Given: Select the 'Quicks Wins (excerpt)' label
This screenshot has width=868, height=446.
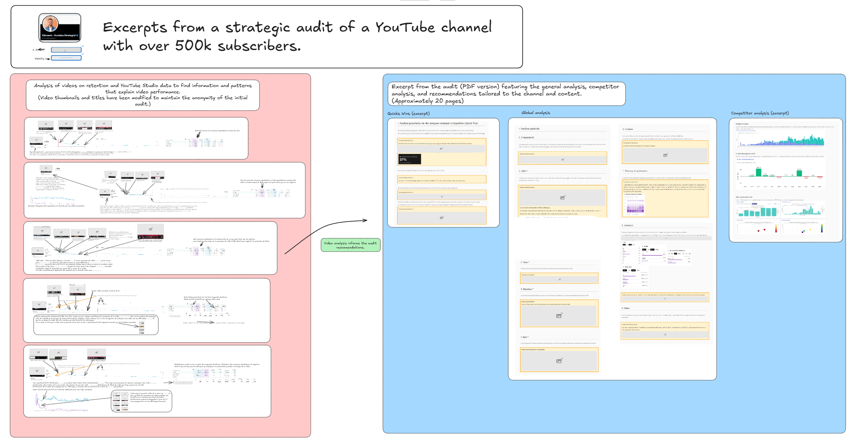Looking at the screenshot, I should (409, 113).
